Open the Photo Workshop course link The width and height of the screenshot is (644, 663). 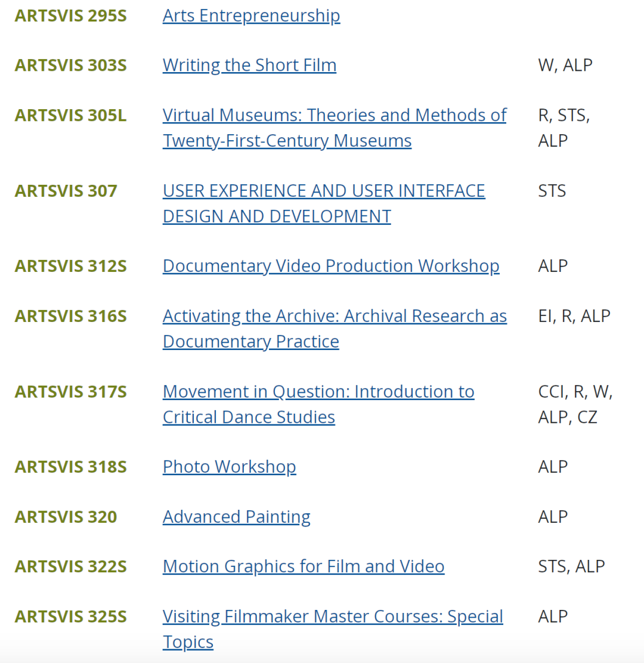point(229,467)
